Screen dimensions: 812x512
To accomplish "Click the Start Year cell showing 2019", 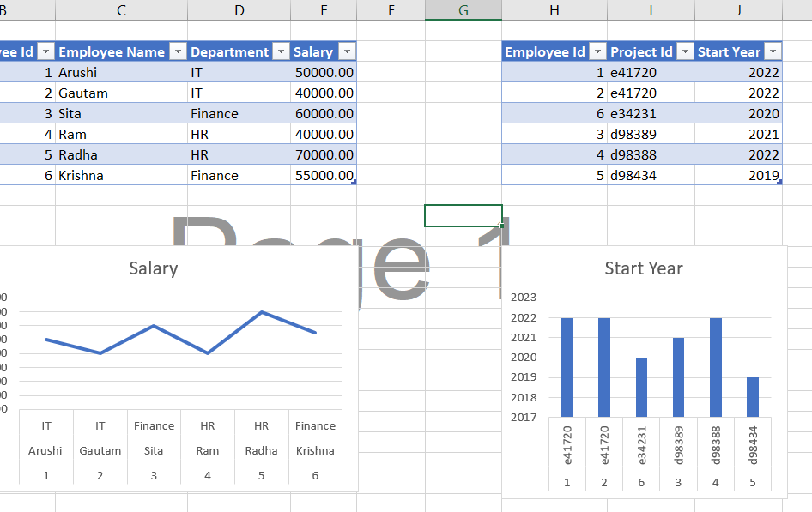I will (737, 175).
